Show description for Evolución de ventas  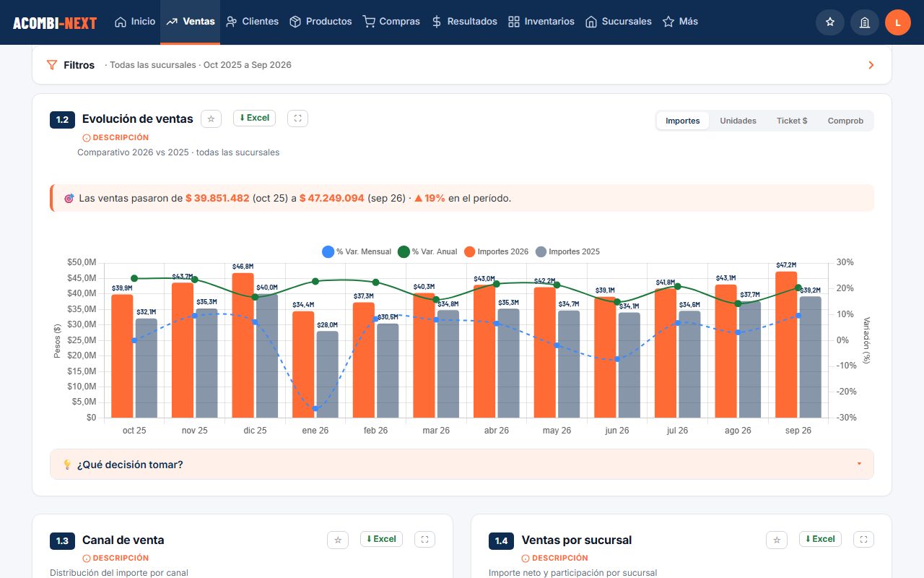click(x=115, y=137)
